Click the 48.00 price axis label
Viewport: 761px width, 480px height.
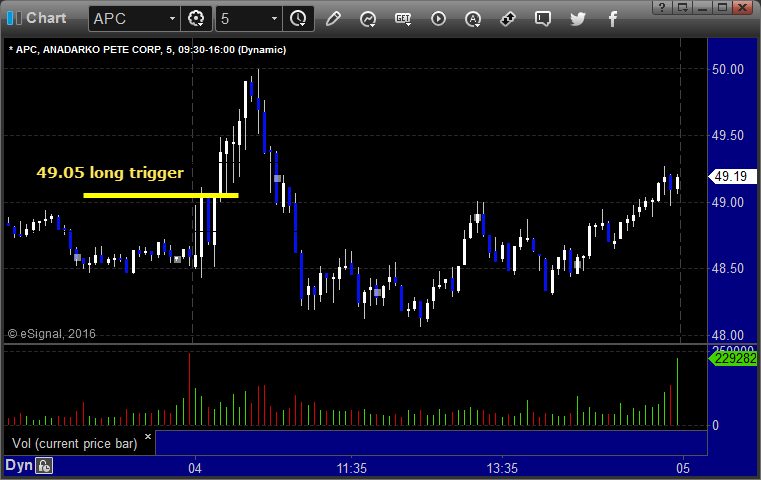click(x=728, y=335)
